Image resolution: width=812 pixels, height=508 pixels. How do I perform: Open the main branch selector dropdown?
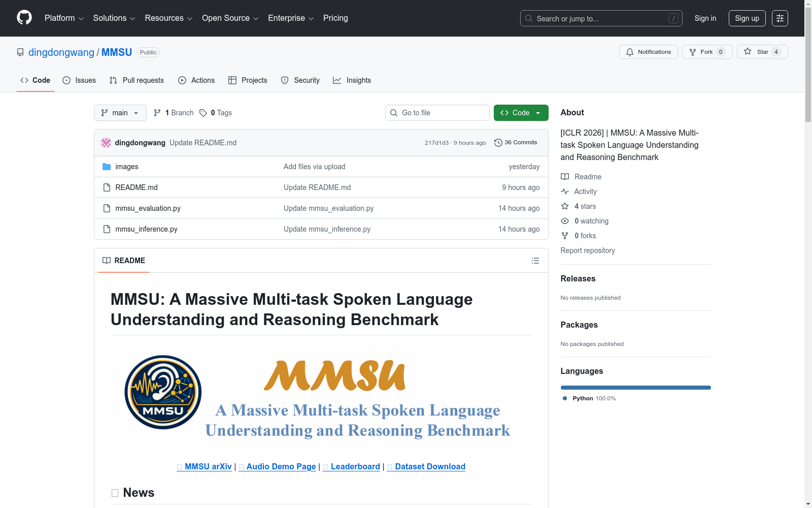coord(120,113)
